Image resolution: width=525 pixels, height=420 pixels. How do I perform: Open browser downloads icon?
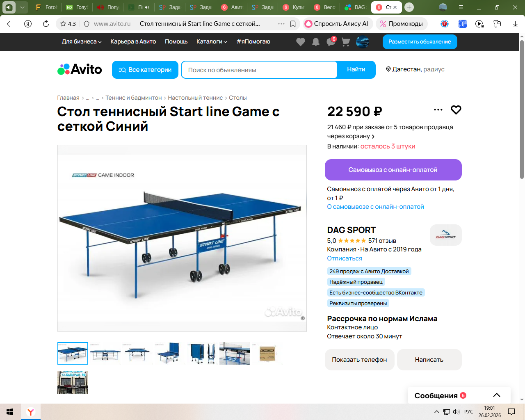[515, 24]
